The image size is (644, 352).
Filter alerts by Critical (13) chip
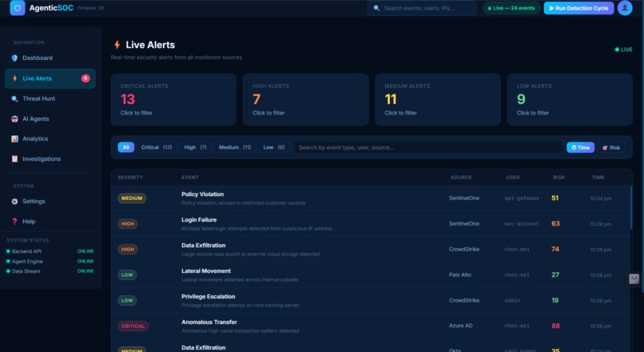157,147
